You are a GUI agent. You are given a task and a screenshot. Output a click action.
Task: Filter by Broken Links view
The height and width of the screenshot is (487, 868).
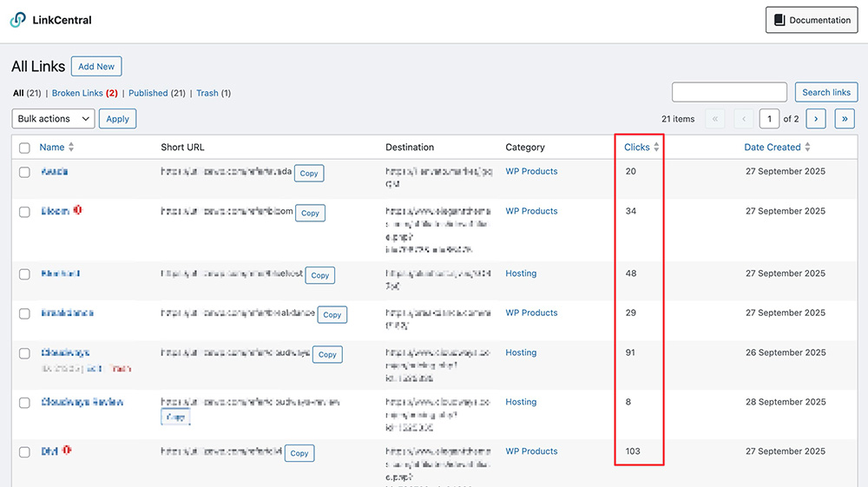point(77,93)
